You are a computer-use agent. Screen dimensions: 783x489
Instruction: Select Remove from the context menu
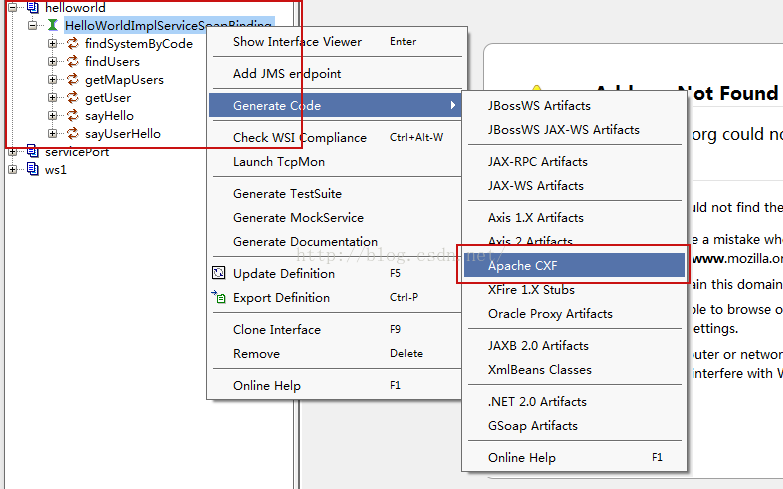coord(335,353)
